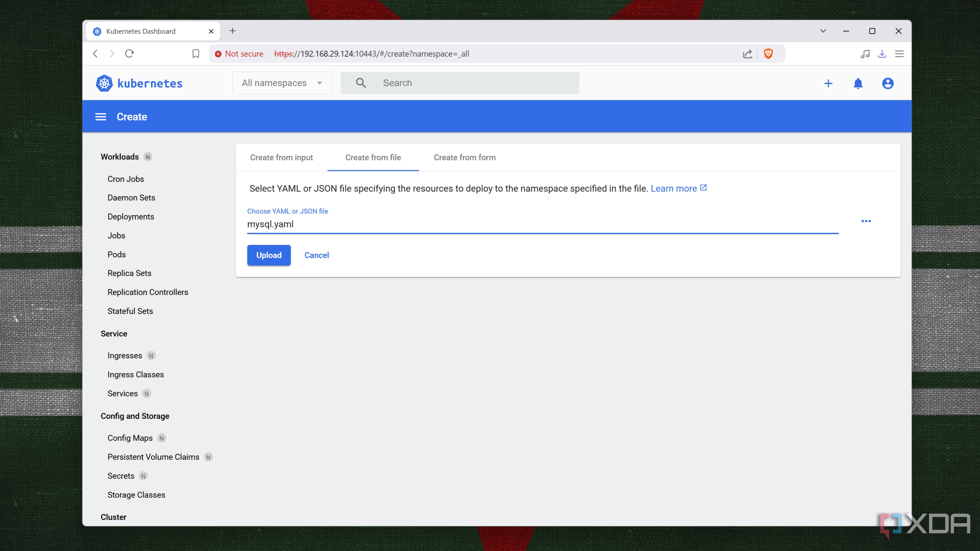Click the music playlist icon in toolbar
Viewport: 980px width, 551px height.
(x=865, y=54)
